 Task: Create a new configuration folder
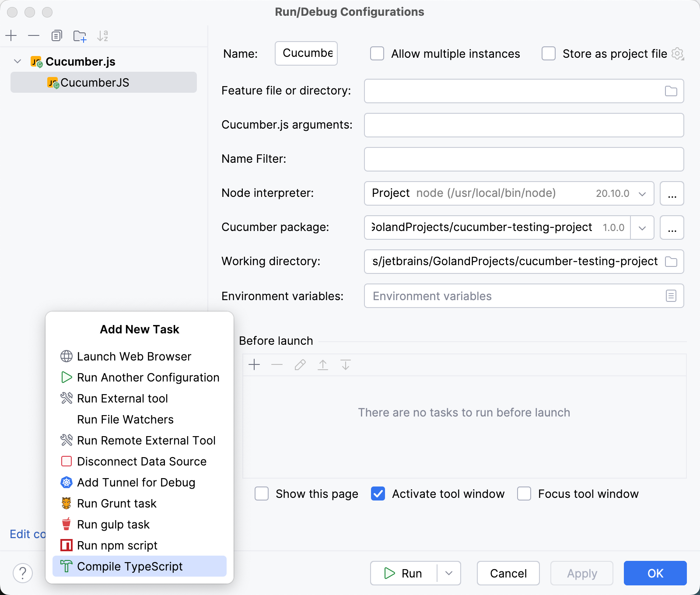(79, 36)
